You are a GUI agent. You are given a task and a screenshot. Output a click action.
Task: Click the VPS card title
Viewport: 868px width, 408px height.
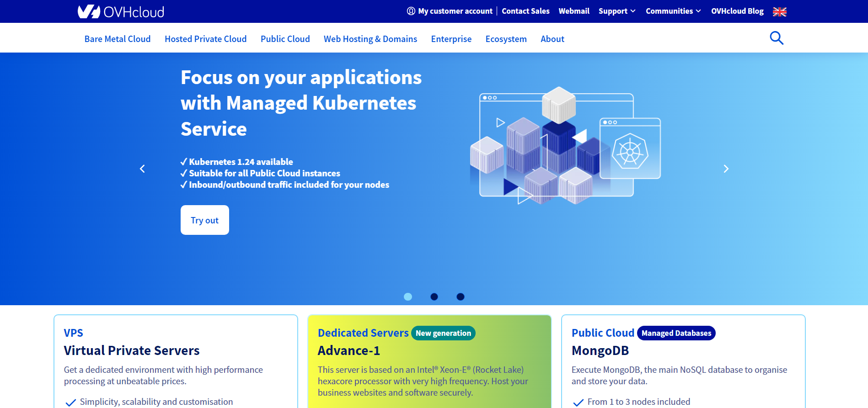point(74,333)
